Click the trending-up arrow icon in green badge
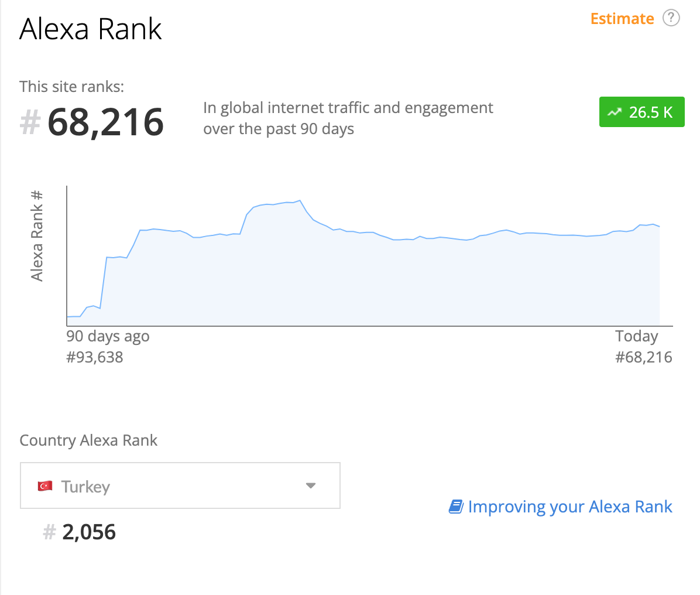 (x=615, y=112)
